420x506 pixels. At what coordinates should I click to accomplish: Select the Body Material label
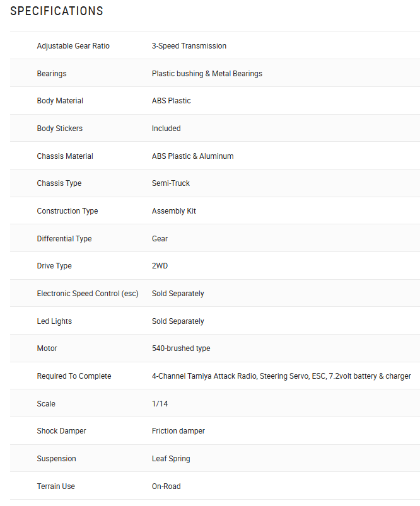point(60,101)
